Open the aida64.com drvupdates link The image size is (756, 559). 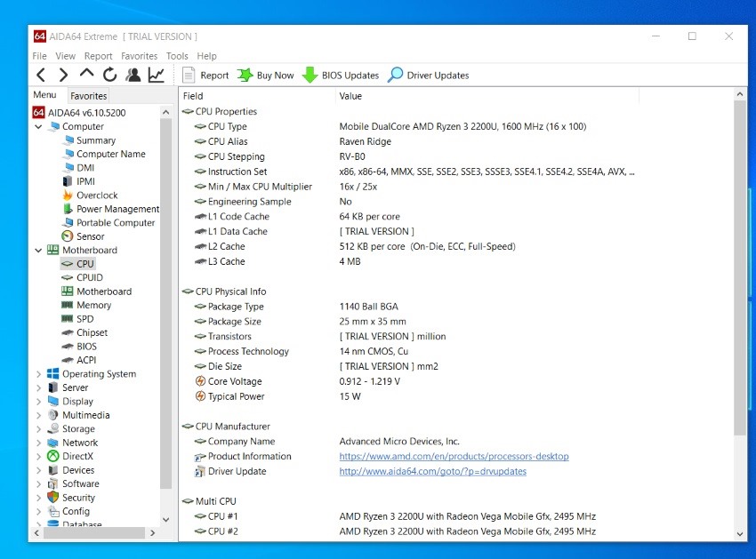pyautogui.click(x=432, y=471)
